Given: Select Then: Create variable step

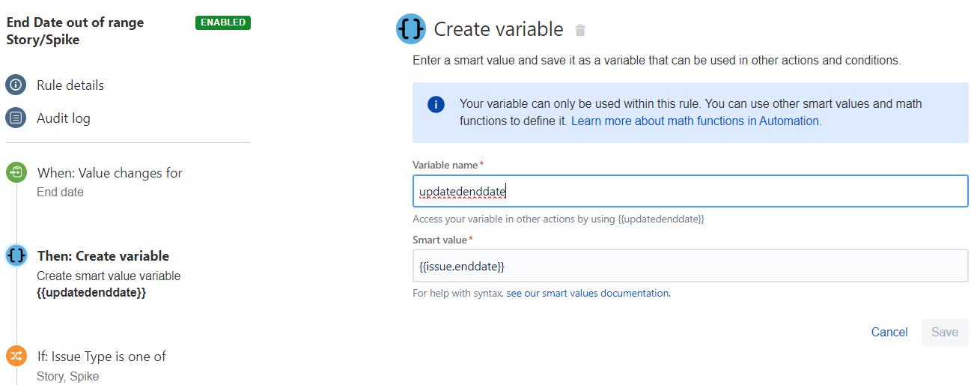Looking at the screenshot, I should (x=103, y=256).
